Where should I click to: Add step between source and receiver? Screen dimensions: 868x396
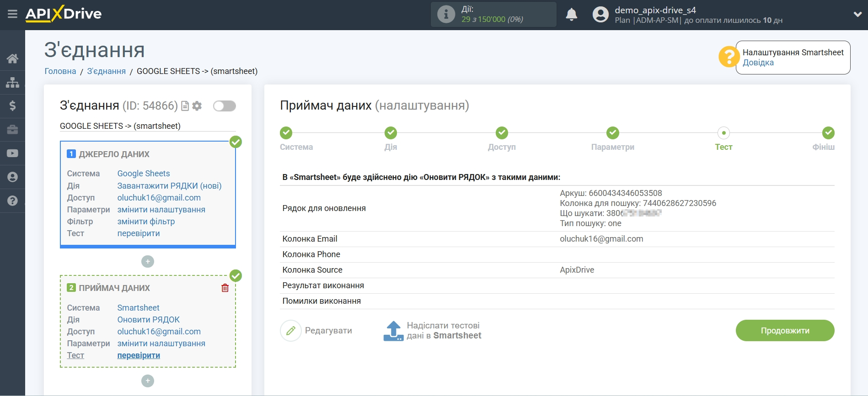148,262
